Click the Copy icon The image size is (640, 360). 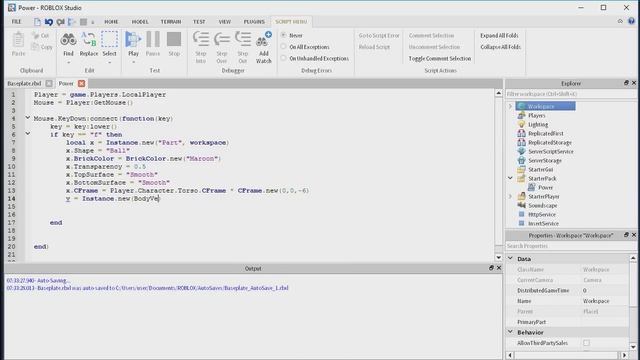point(36,47)
